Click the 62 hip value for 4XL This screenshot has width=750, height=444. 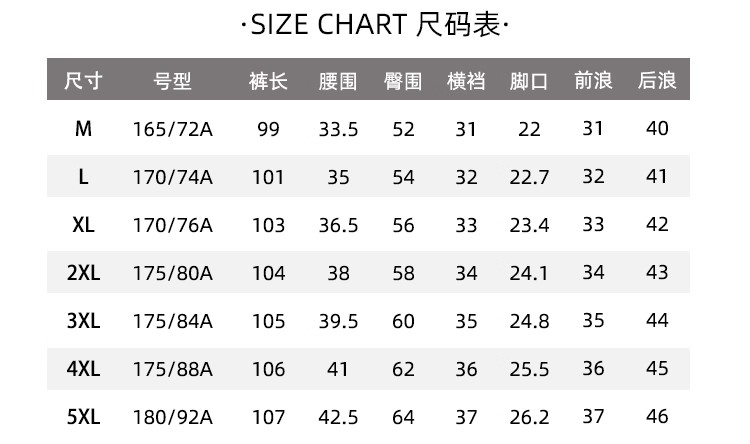(x=403, y=369)
